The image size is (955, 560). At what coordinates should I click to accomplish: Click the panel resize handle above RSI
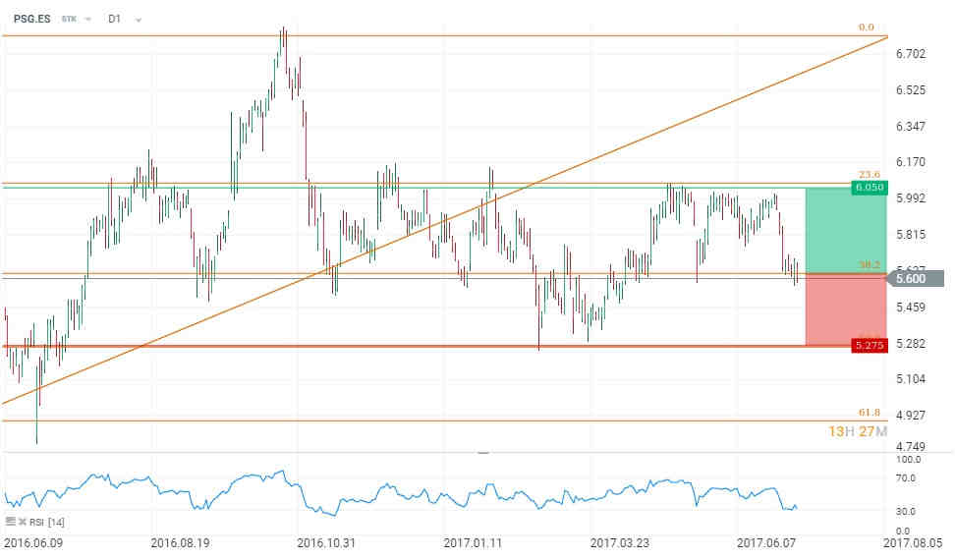point(482,452)
